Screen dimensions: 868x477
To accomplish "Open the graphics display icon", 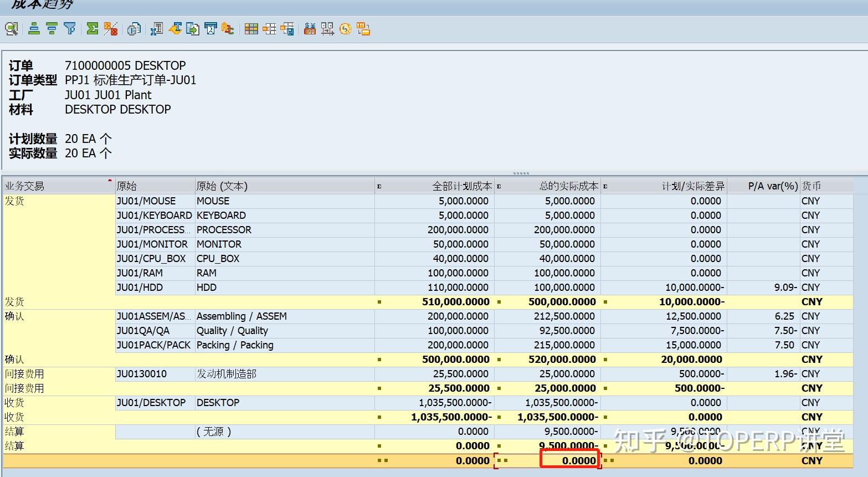I will 363,29.
